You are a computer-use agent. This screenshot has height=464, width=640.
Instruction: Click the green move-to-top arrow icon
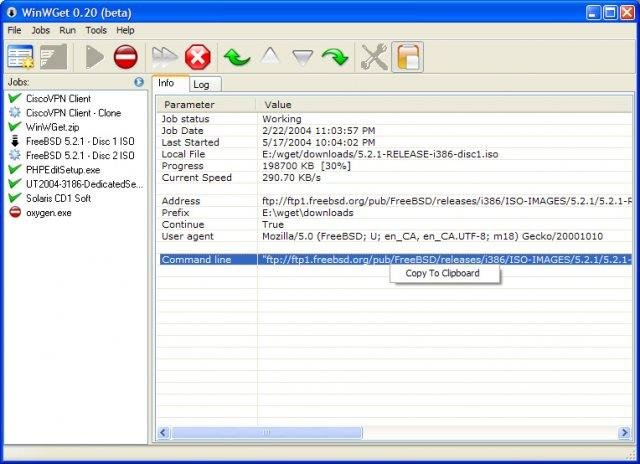tap(237, 57)
